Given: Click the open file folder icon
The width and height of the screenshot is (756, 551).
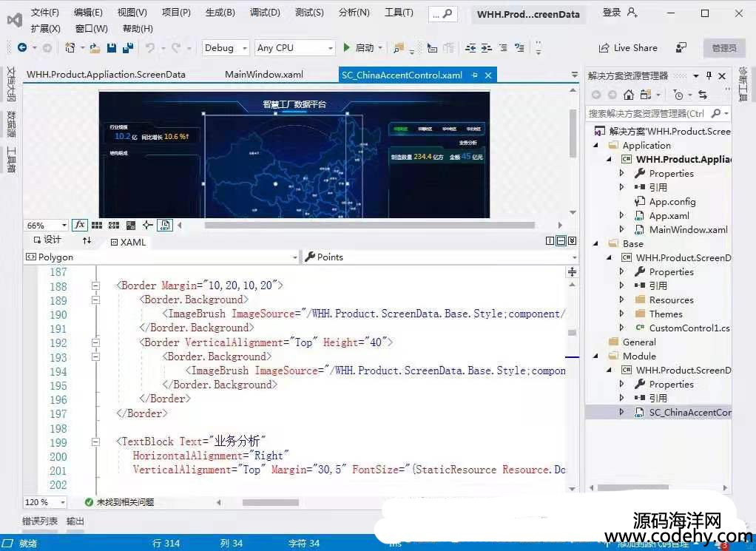Looking at the screenshot, I should tap(95, 48).
